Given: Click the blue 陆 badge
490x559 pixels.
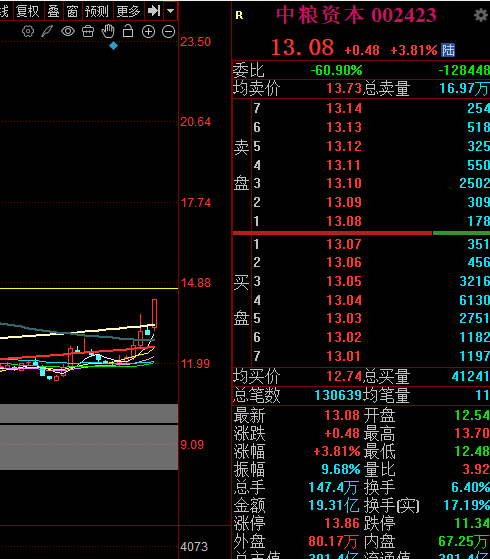Looking at the screenshot, I should [x=448, y=50].
